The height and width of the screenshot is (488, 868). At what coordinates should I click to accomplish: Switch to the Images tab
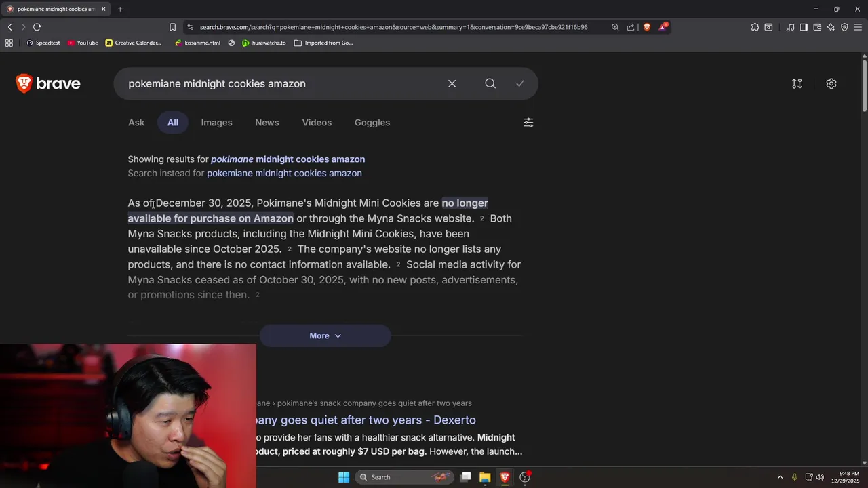216,123
